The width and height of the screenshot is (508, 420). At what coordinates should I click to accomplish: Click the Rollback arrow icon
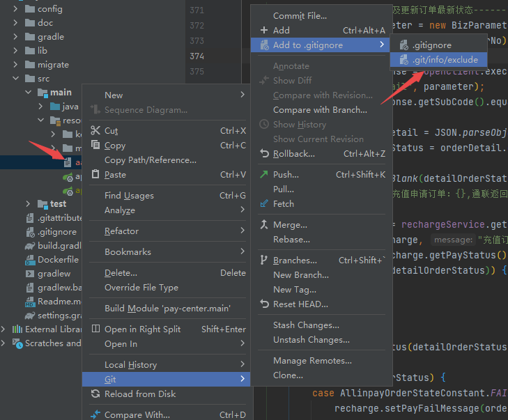coord(264,153)
